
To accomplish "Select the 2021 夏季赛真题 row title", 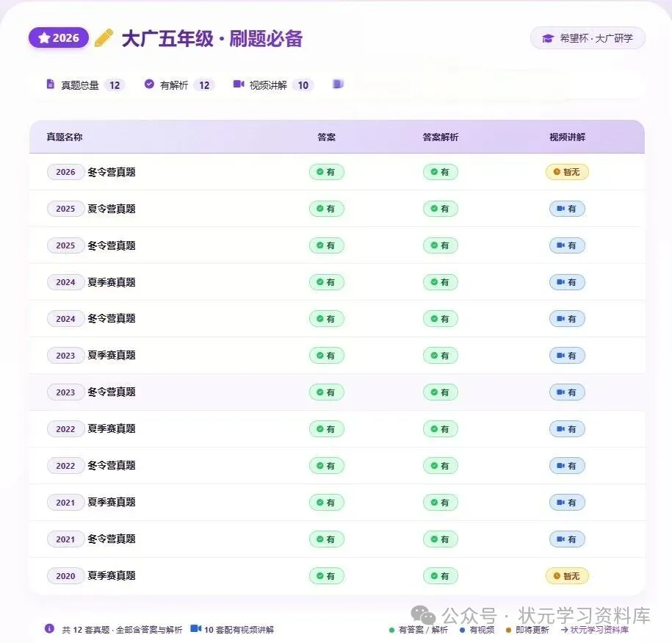I will point(112,503).
